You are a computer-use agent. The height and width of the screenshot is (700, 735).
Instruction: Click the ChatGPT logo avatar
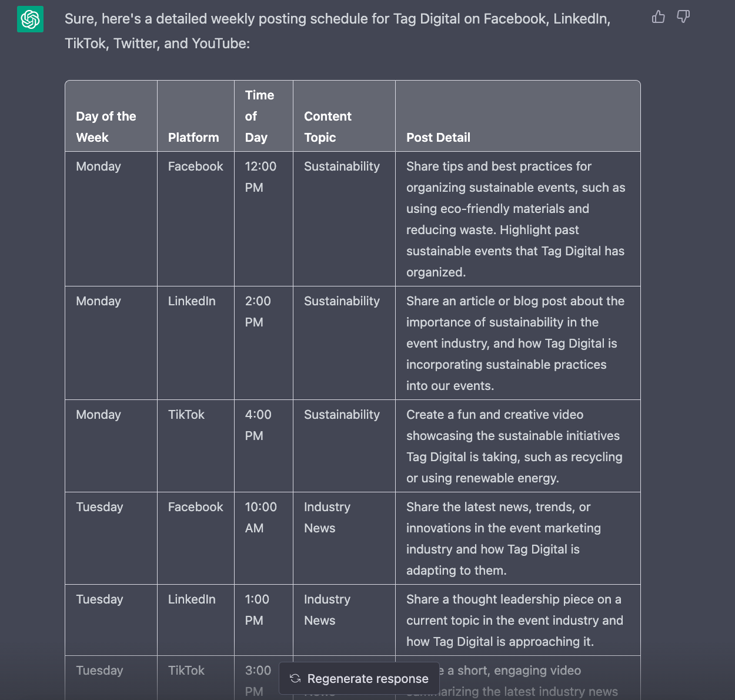30,19
